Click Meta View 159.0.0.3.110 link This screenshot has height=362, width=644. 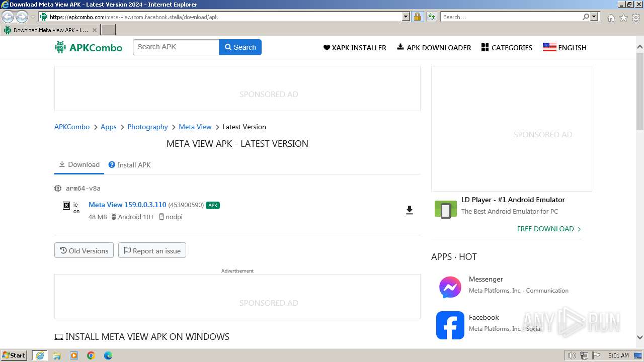127,205
